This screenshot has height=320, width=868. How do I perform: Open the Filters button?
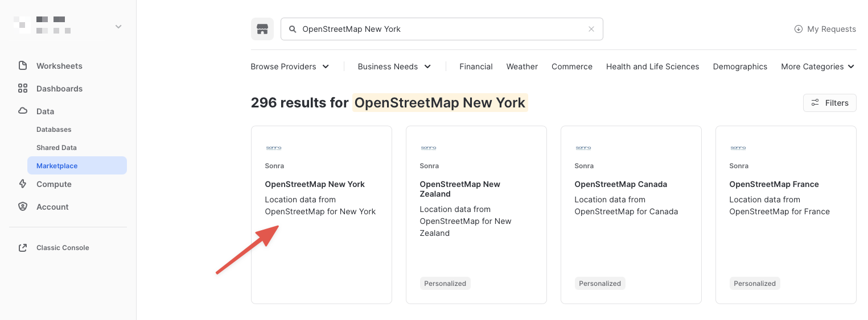point(829,103)
